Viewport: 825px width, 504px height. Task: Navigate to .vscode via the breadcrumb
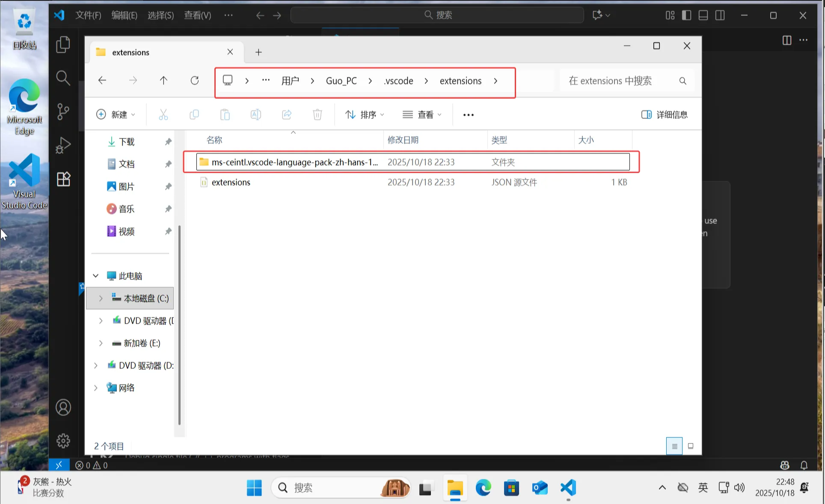coord(398,80)
